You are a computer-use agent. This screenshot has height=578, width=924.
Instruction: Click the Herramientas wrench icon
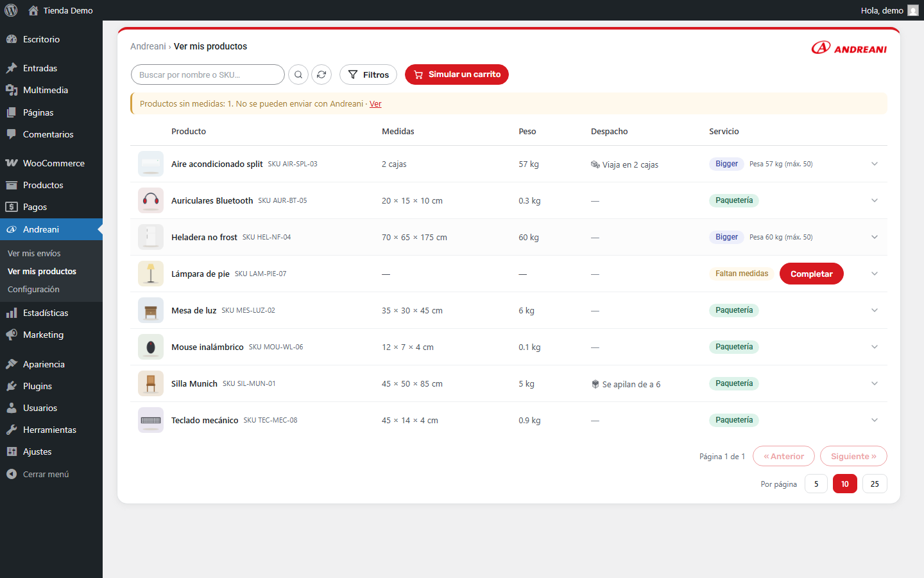(x=12, y=430)
